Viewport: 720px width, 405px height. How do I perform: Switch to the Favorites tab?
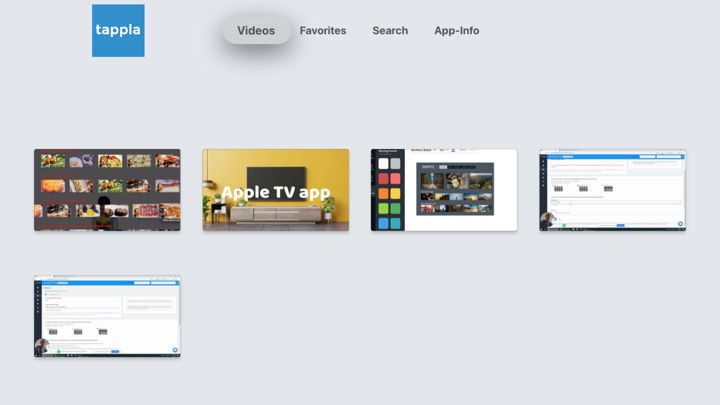[323, 30]
